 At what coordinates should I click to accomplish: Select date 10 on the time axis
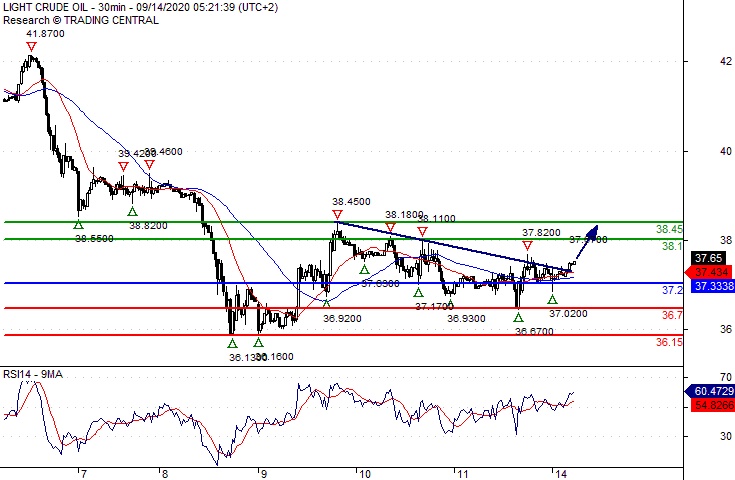[364, 474]
